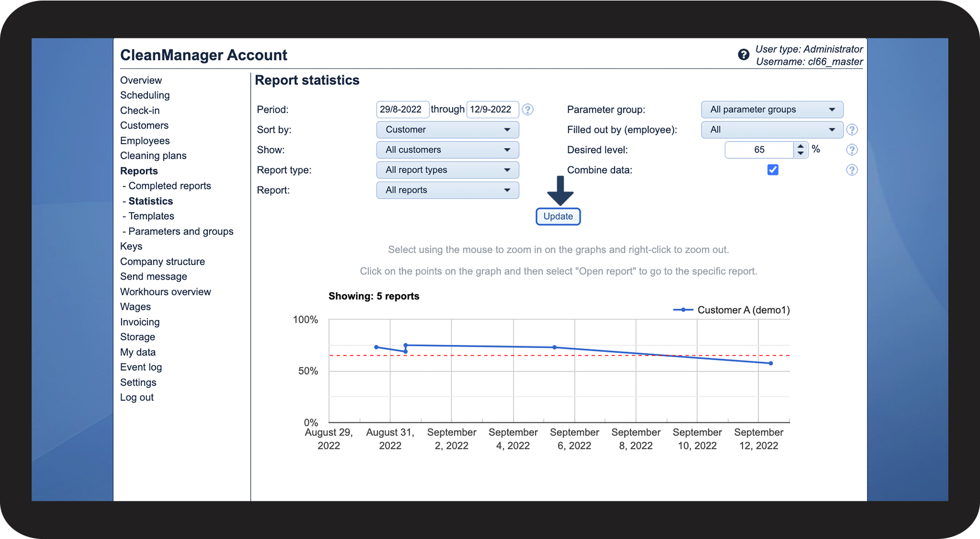The image size is (980, 539).
Task: Go to Scheduling in the sidebar
Action: pos(145,95)
